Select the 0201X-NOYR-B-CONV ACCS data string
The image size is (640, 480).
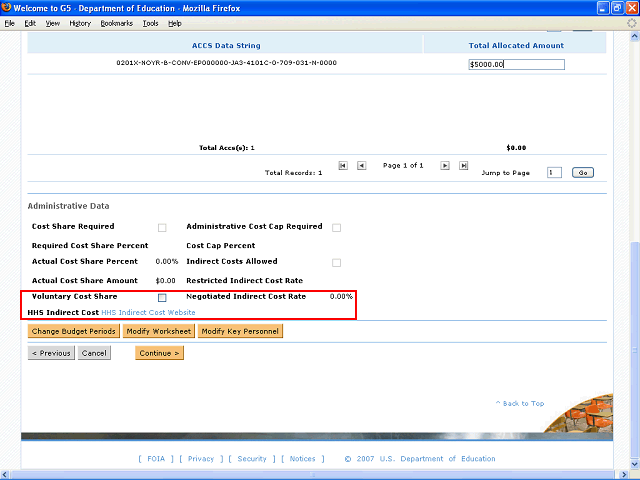(x=227, y=63)
